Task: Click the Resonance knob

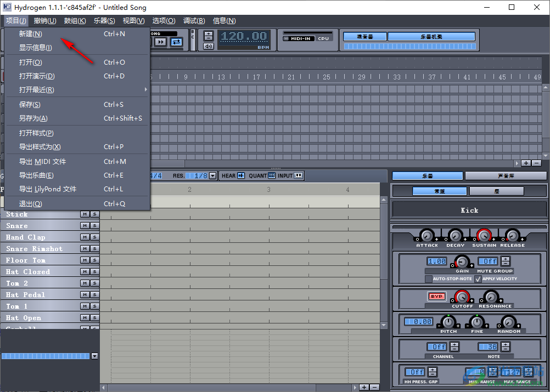Action: point(491,297)
